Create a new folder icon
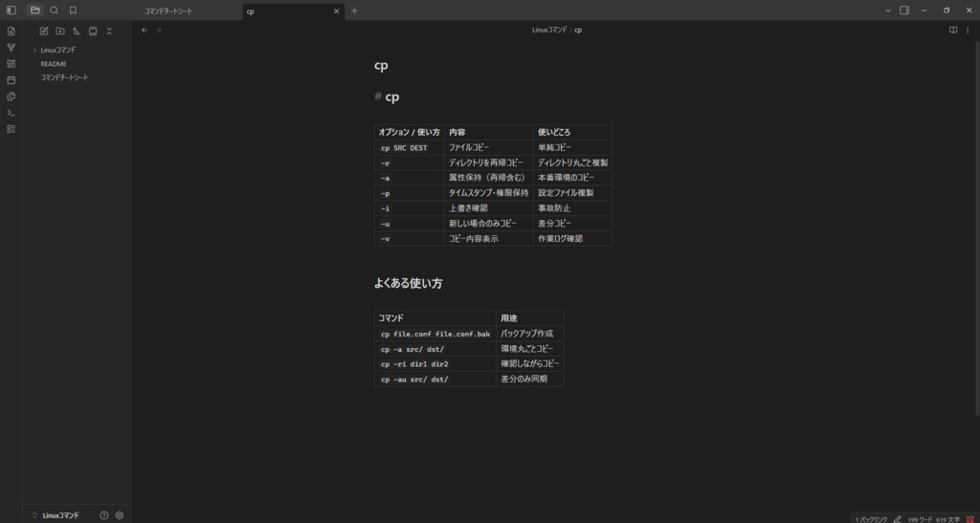The width and height of the screenshot is (980, 523). tap(60, 32)
